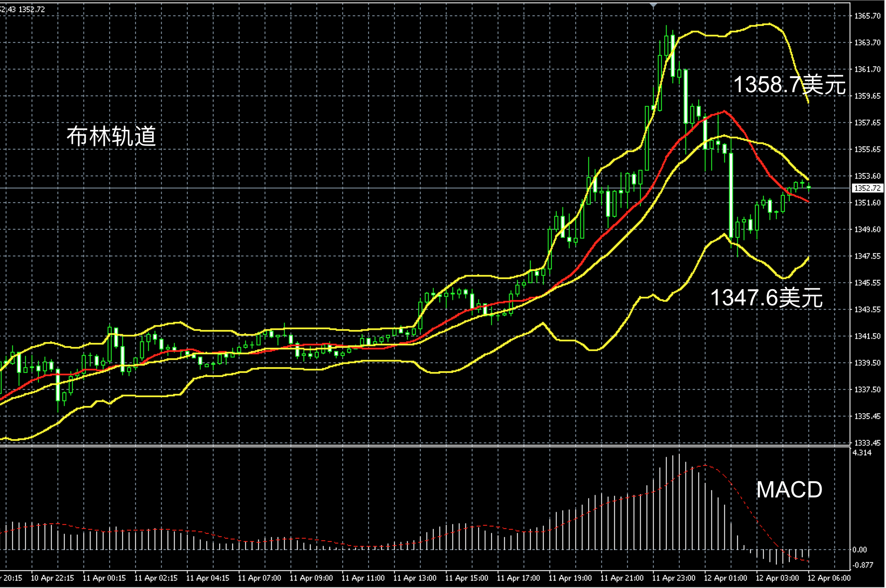Click the MACD 0.00 scale level
The image size is (886, 588).
859,550
